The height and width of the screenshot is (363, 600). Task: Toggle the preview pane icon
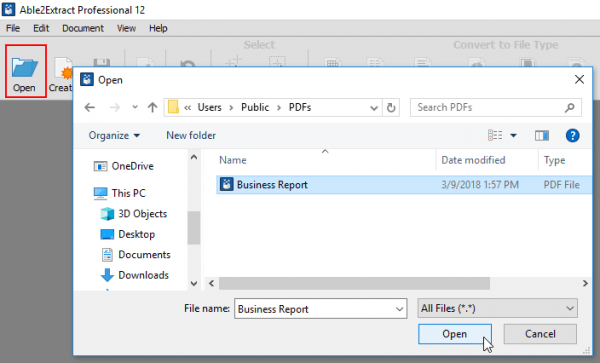tap(541, 135)
